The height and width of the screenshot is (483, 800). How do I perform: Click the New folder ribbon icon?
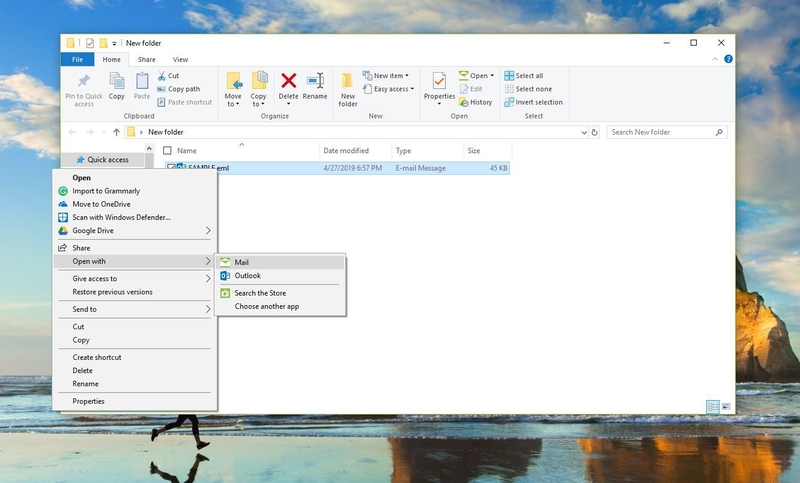pyautogui.click(x=347, y=81)
